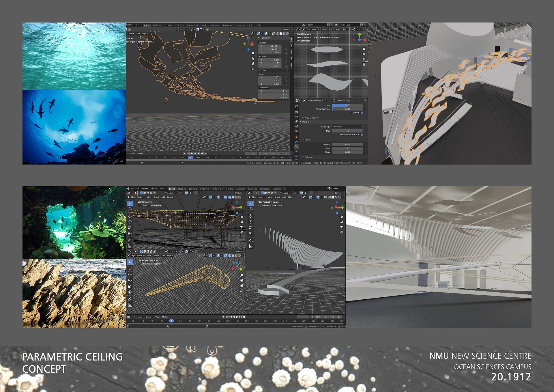Open the Playback dropdown in the lower timeline
Image resolution: width=554 pixels, height=392 pixels.
[138, 317]
